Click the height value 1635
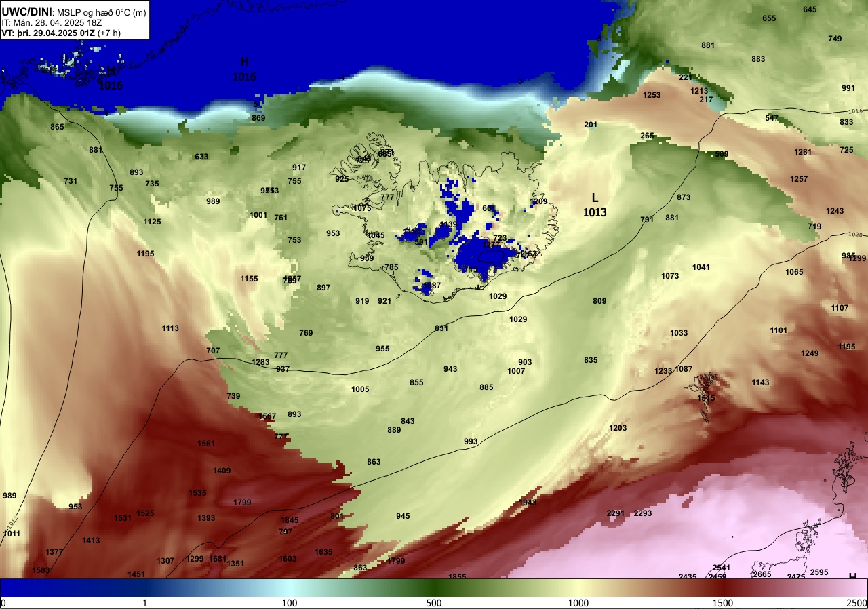This screenshot has height=609, width=868. [x=323, y=552]
